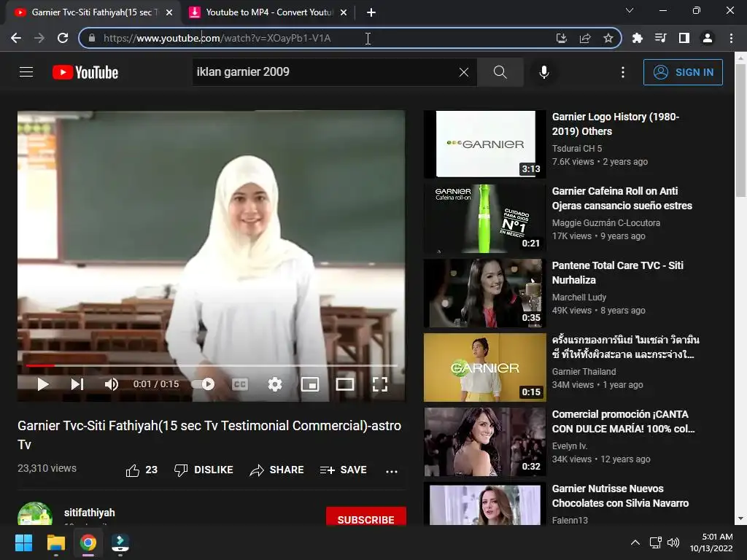Mute the video volume speaker
Image resolution: width=747 pixels, height=560 pixels.
pyautogui.click(x=112, y=384)
